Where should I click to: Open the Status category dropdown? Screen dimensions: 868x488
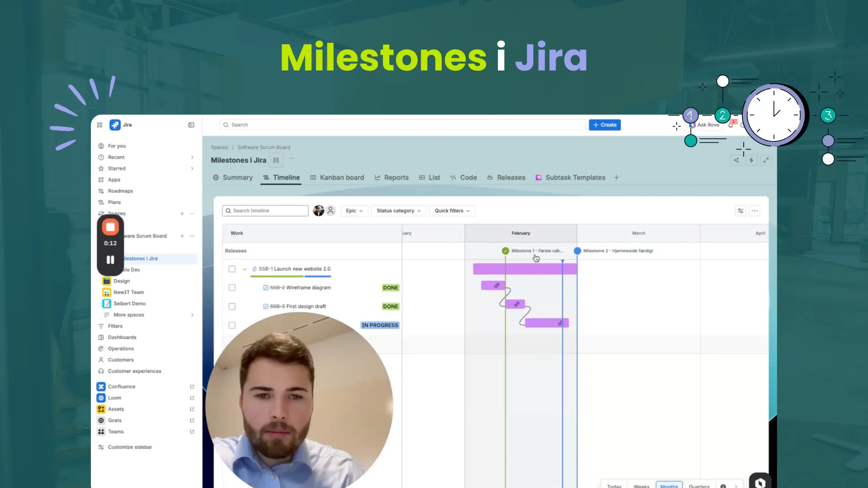click(398, 211)
